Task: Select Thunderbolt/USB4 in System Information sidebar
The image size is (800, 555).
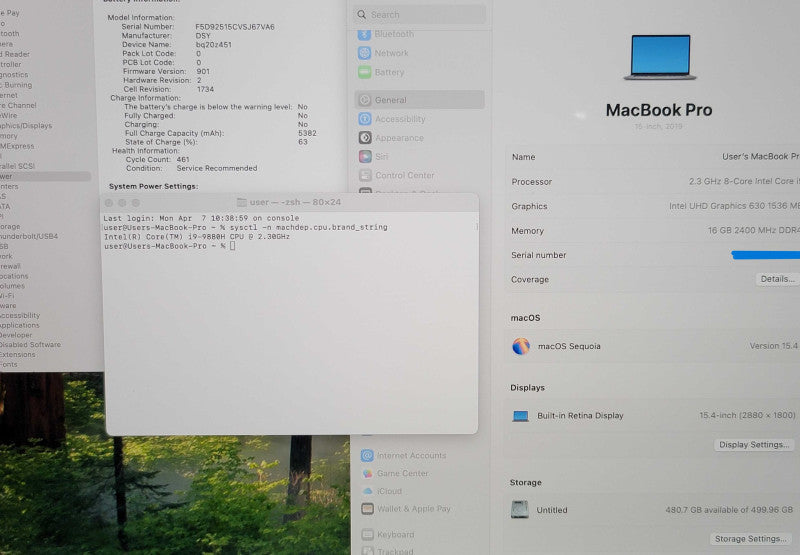Action: pos(29,236)
